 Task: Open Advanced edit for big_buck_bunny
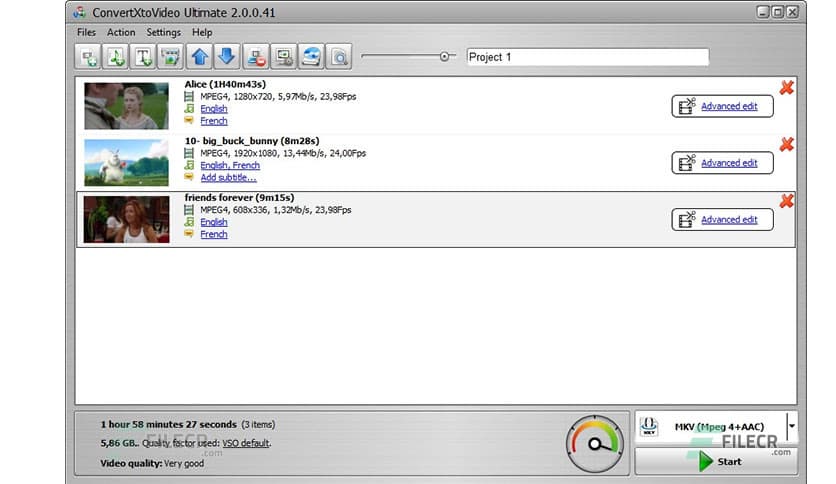point(722,163)
